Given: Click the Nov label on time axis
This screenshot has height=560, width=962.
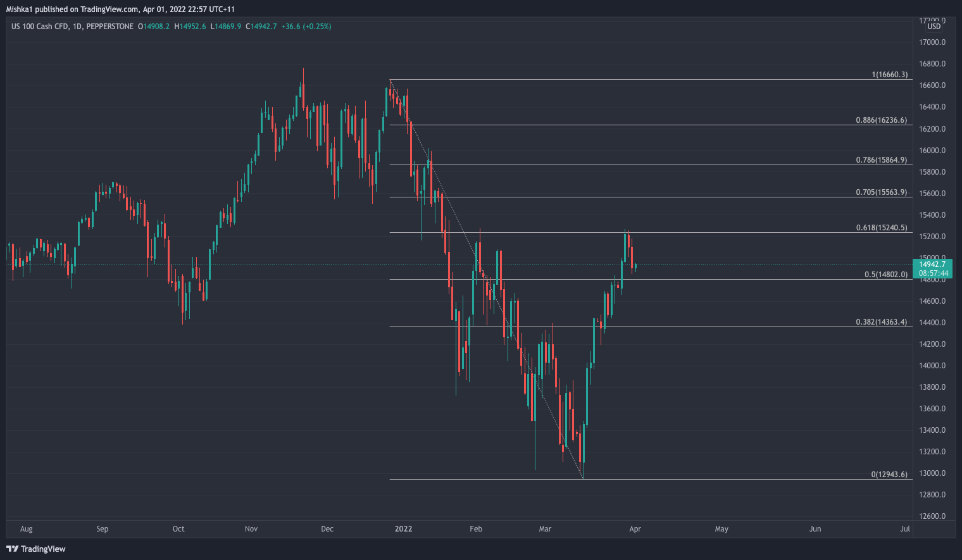Looking at the screenshot, I should coord(251,529).
